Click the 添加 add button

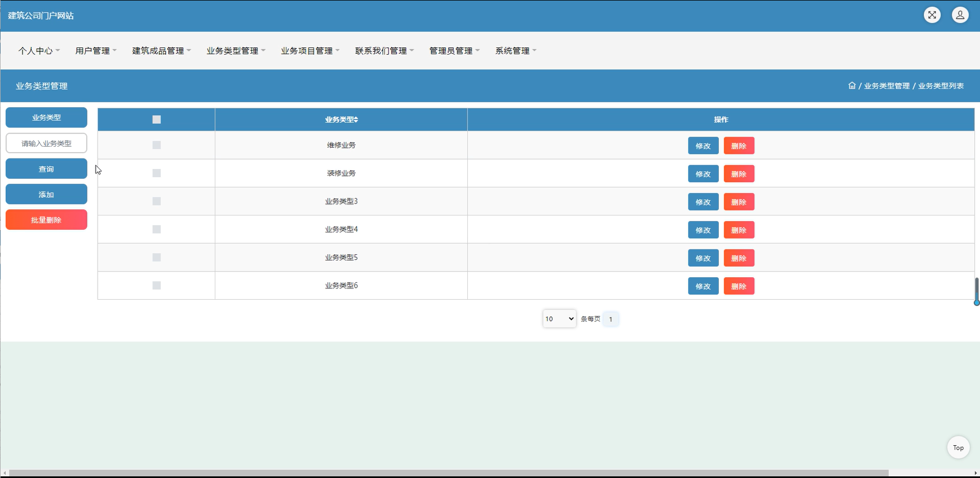pos(46,195)
